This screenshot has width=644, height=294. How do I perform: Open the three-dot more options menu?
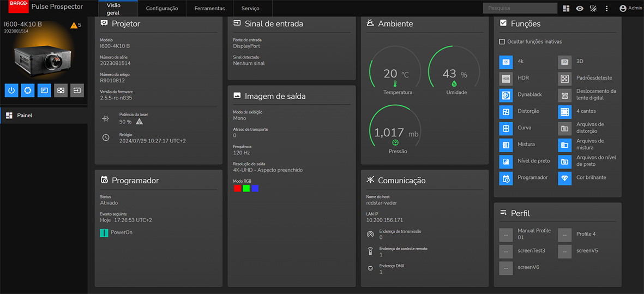[607, 8]
